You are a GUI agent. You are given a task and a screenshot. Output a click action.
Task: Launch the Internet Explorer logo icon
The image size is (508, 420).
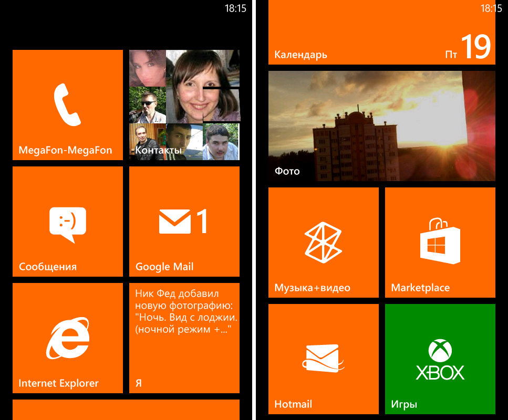click(x=68, y=338)
